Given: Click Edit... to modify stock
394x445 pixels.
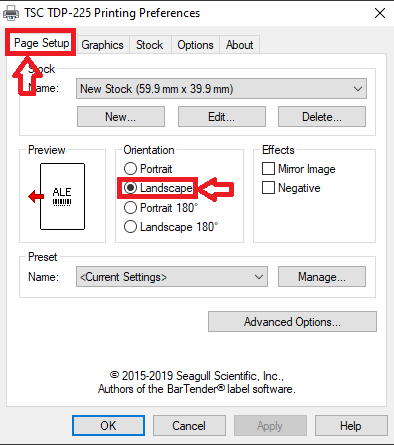Looking at the screenshot, I should (x=222, y=117).
